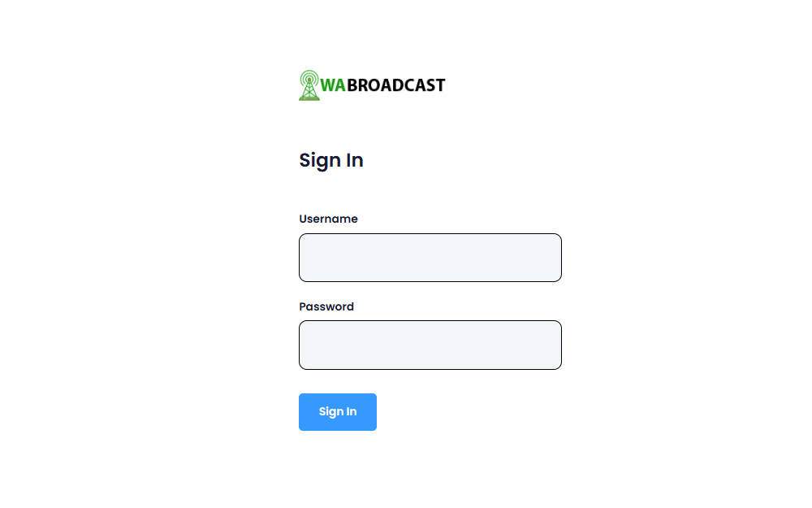This screenshot has height=508, width=812.
Task: Submit the login form with Sign In
Action: [x=338, y=412]
